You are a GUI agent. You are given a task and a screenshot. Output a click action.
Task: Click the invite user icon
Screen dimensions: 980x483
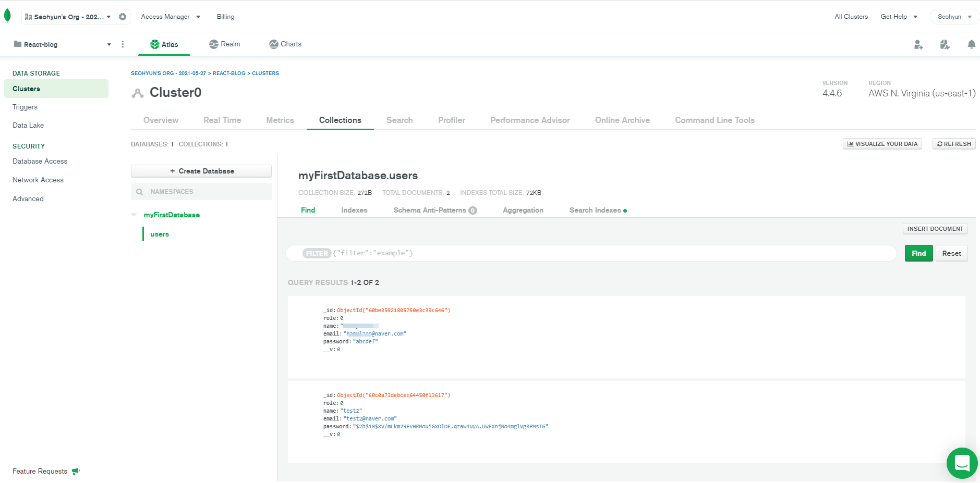918,45
